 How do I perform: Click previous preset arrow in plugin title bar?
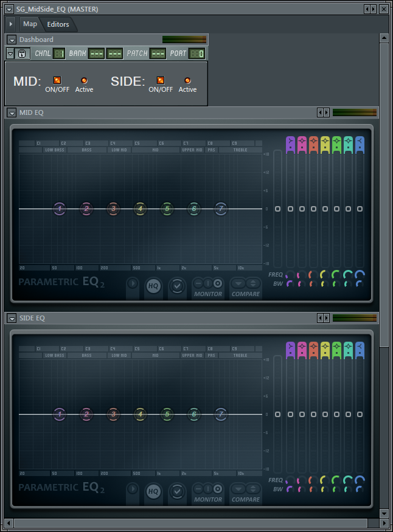tap(367, 9)
